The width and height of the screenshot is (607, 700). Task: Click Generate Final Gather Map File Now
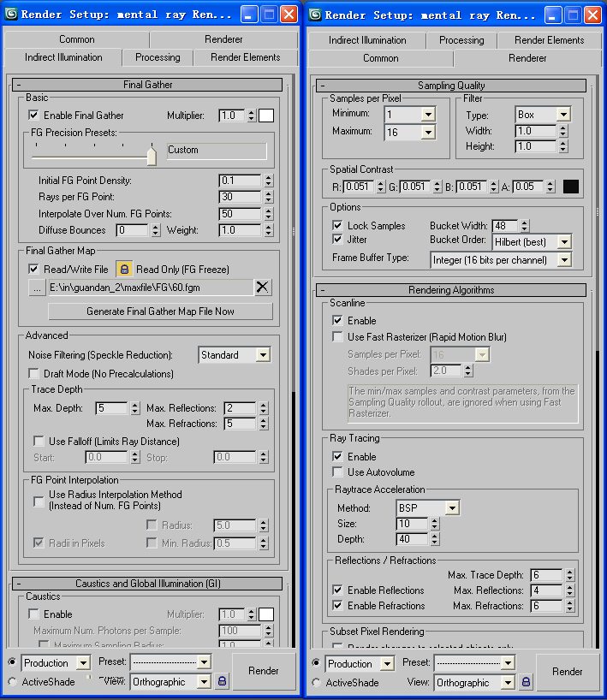[160, 311]
